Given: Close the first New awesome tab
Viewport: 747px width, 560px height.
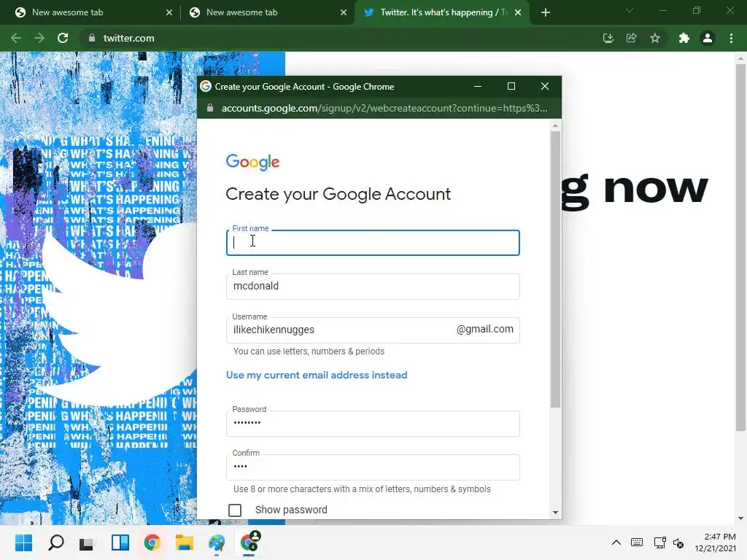Looking at the screenshot, I should 169,12.
